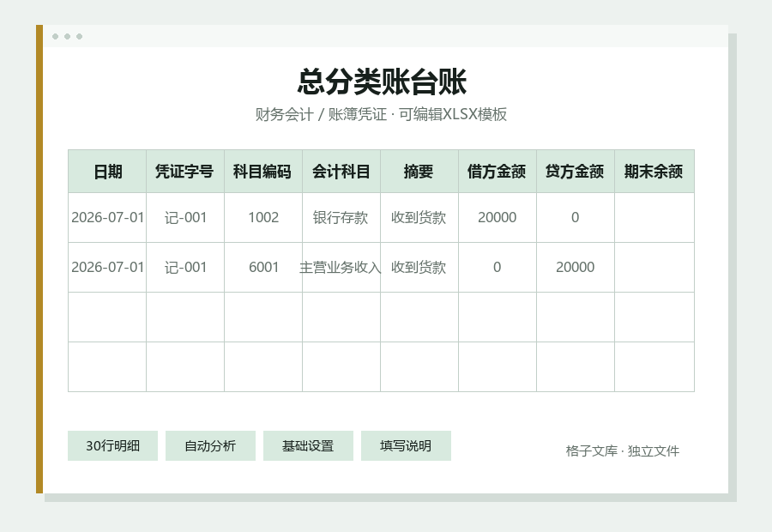The height and width of the screenshot is (532, 772).
Task: Click the 收到货款 cell in the 6001 row
Action: pos(419,267)
